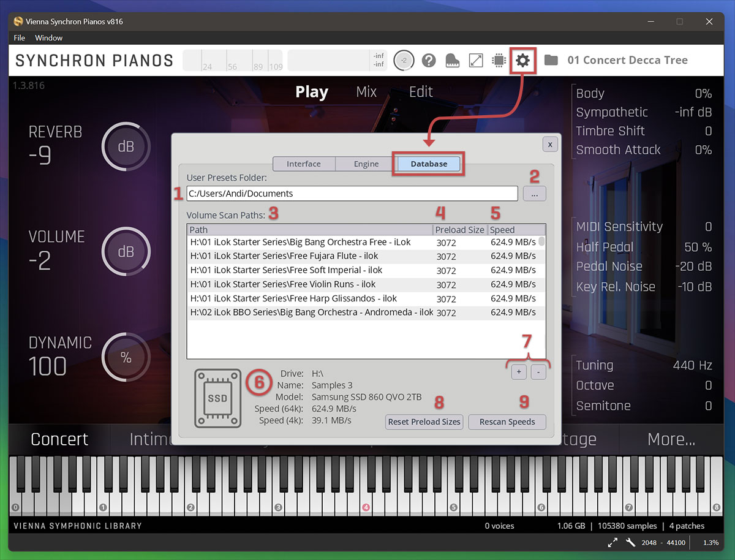Close the settings dialog with x
The height and width of the screenshot is (560, 735).
550,144
